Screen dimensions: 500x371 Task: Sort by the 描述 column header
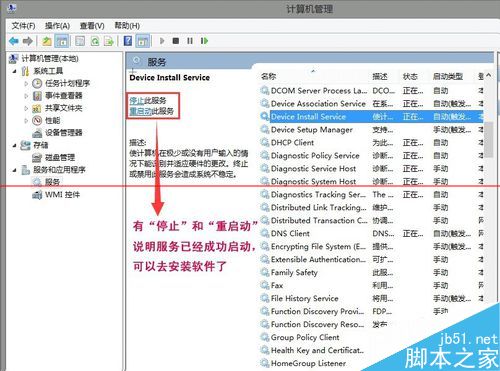point(380,76)
